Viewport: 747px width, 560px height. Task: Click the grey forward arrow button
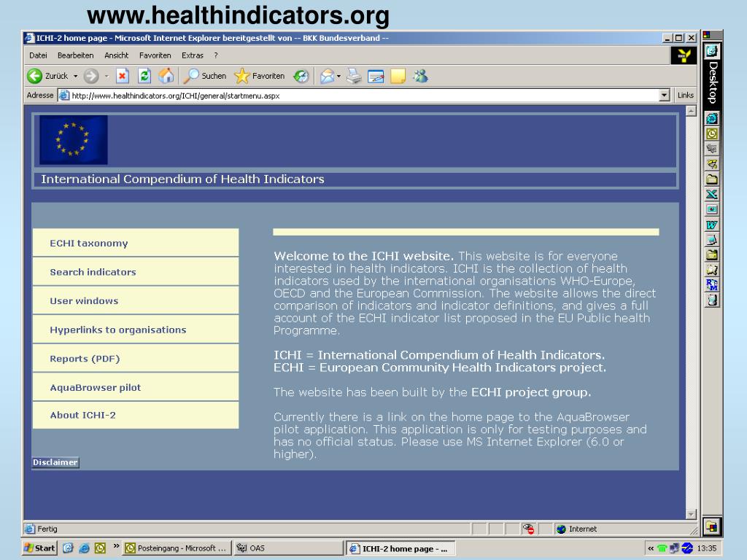point(91,76)
